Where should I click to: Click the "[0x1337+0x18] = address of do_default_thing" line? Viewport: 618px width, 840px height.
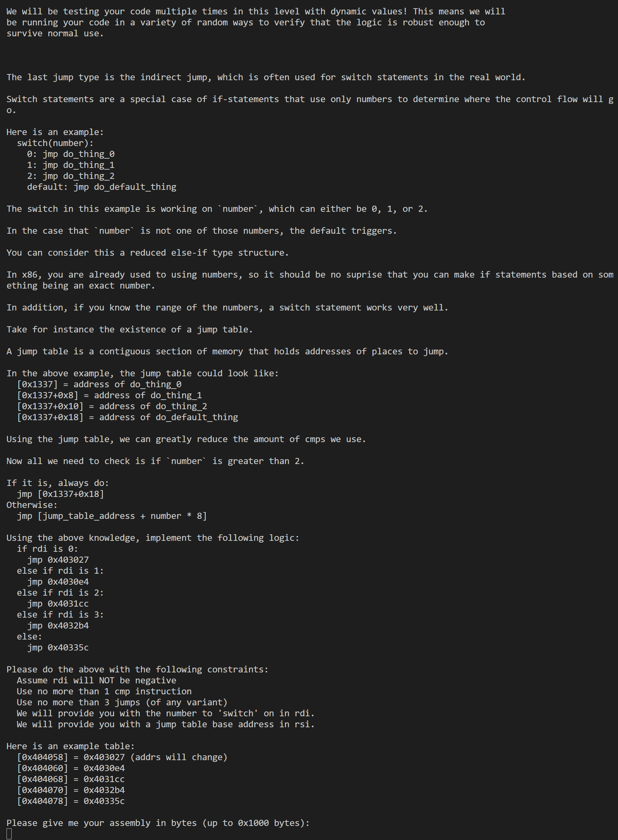(x=127, y=417)
